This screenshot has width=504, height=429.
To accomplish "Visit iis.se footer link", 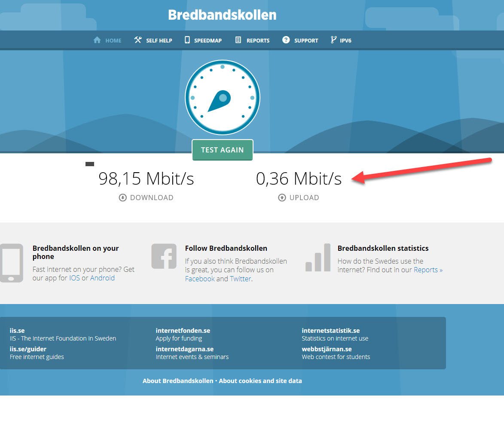I will [17, 331].
